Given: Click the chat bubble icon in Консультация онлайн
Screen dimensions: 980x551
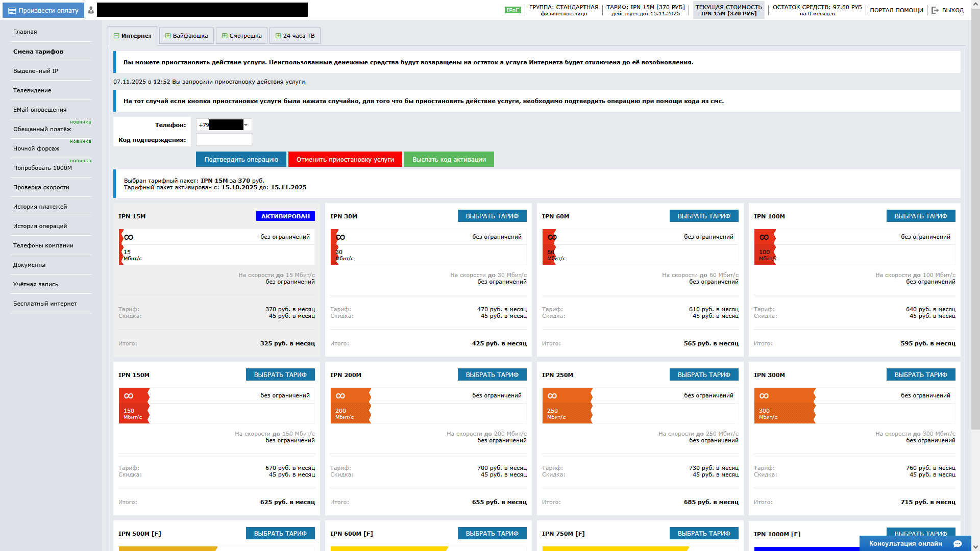Looking at the screenshot, I should pos(958,543).
